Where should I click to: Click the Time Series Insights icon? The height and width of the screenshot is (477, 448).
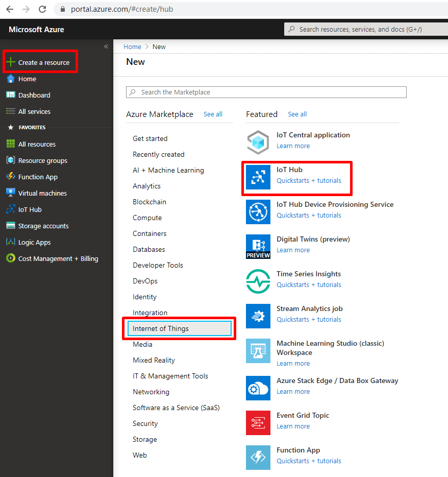click(258, 281)
